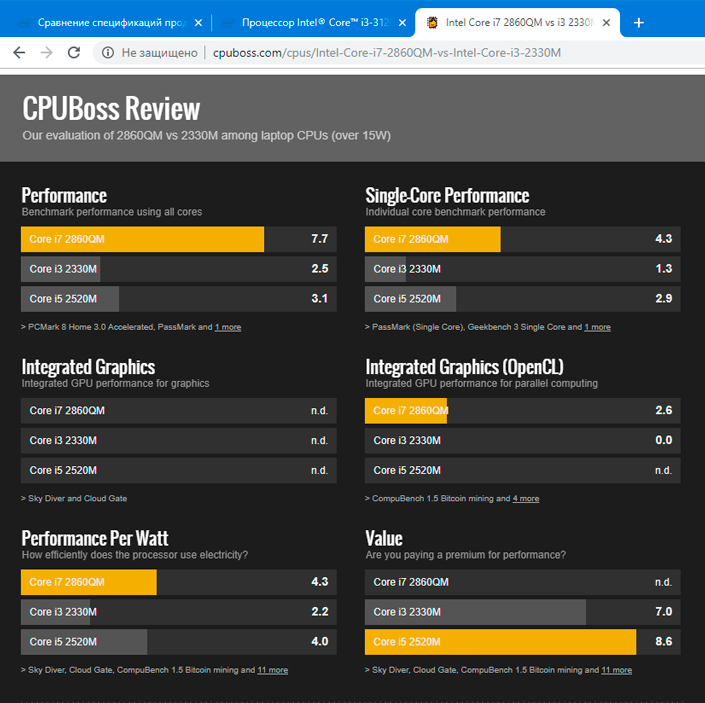Screen dimensions: 705x703
Task: Click the 'CPUBoss Review' heading
Action: (111, 109)
